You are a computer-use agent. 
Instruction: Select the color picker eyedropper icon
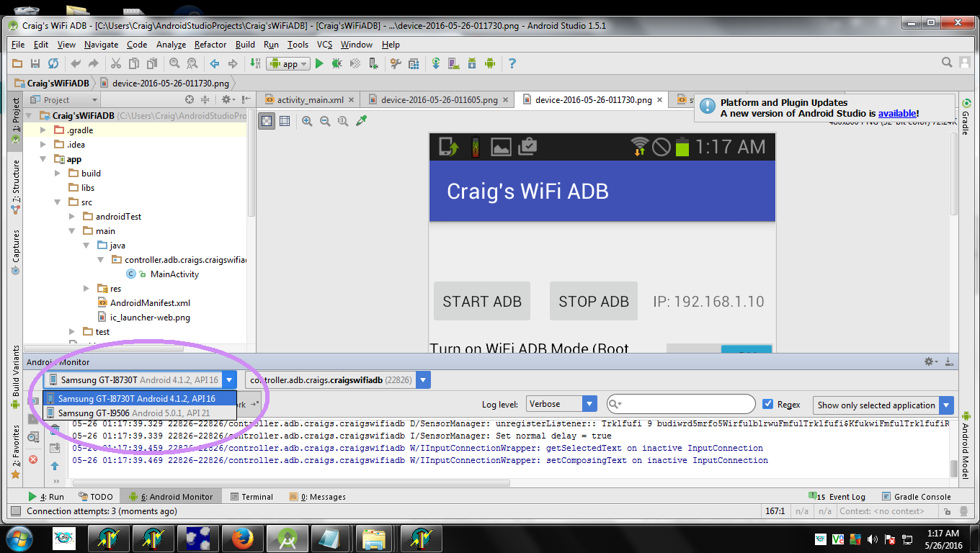(x=362, y=121)
